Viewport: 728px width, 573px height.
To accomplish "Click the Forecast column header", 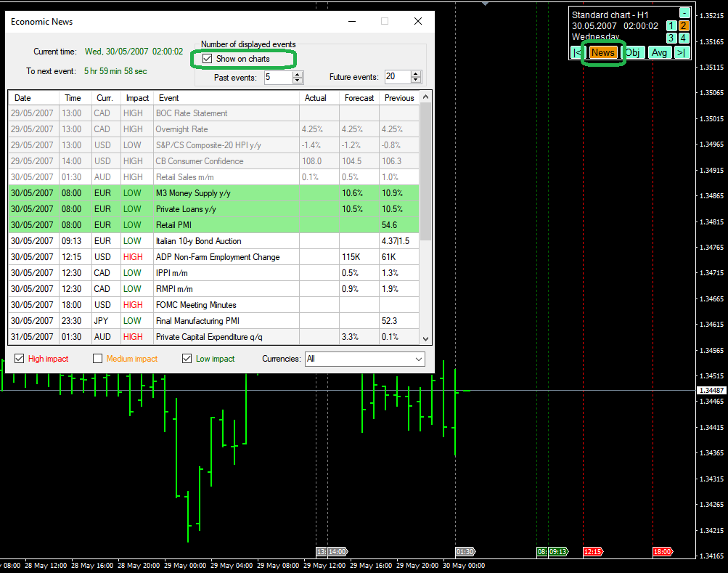I will pos(359,98).
